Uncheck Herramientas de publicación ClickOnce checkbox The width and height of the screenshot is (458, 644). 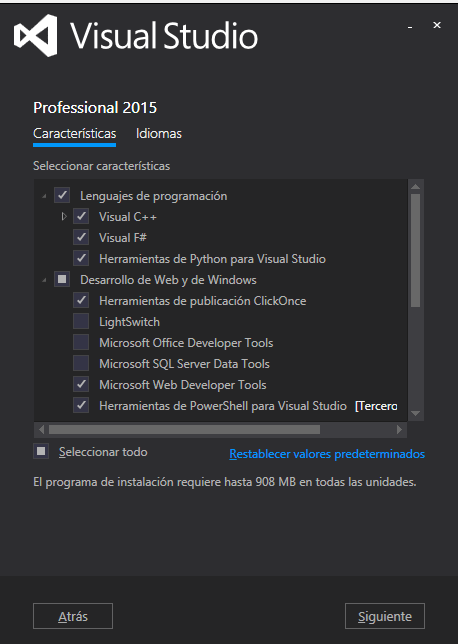81,300
